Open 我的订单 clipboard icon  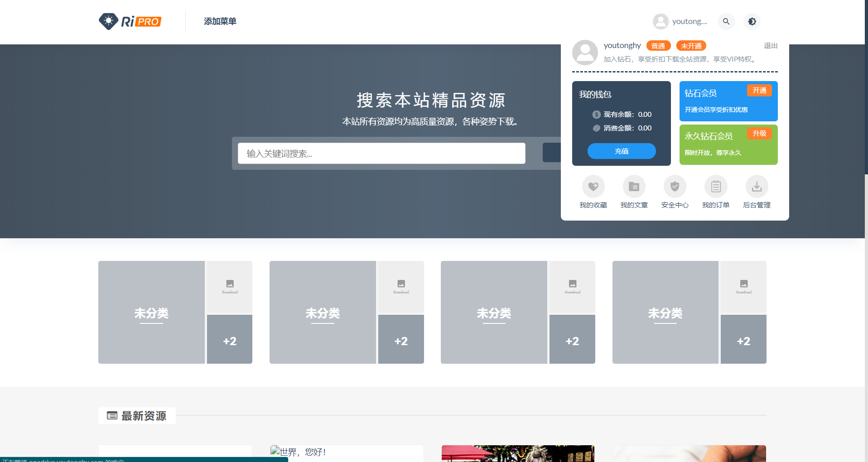point(716,187)
